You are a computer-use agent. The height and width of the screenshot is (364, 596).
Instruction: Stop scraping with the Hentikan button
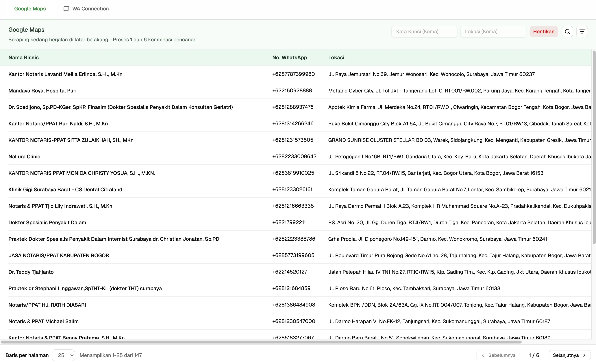[x=543, y=31]
